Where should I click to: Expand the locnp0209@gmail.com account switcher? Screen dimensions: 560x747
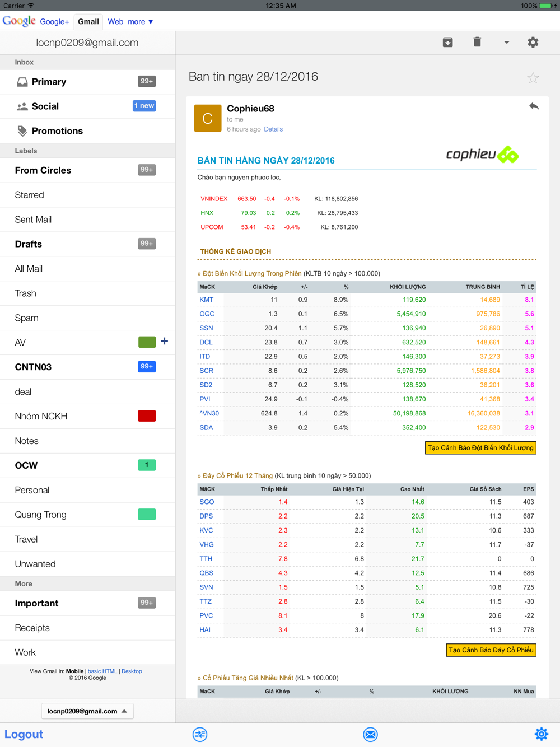87,711
